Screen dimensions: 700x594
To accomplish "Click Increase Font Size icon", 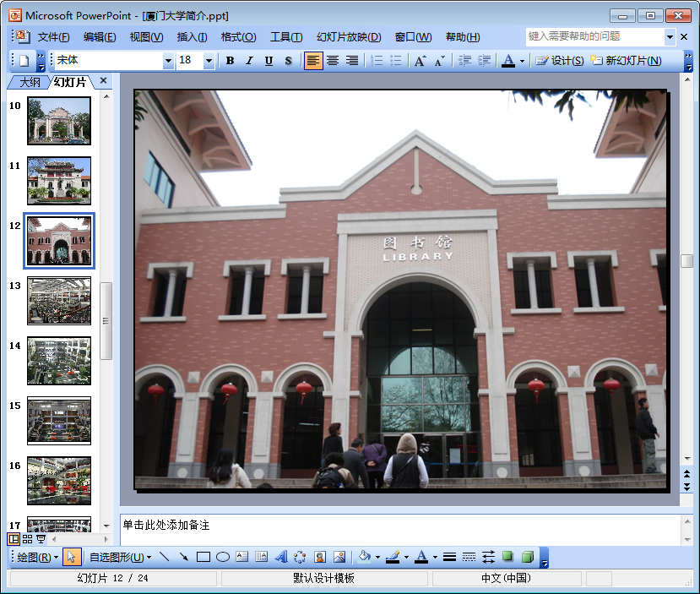I will pyautogui.click(x=421, y=61).
